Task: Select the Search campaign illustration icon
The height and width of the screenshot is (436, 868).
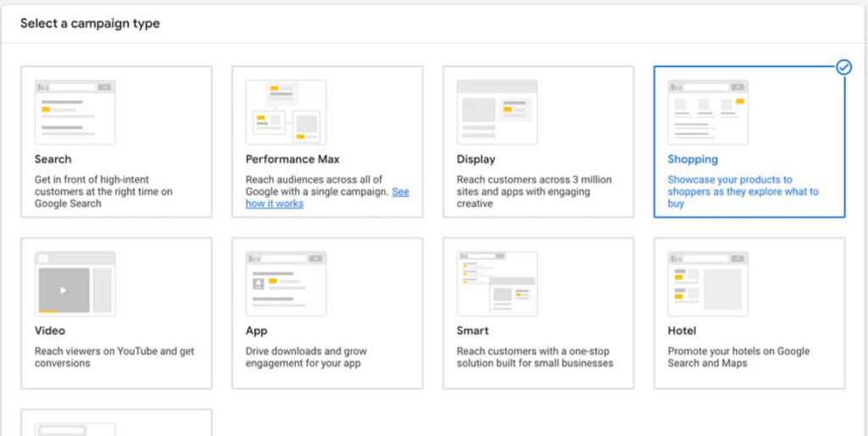Action: pyautogui.click(x=75, y=112)
